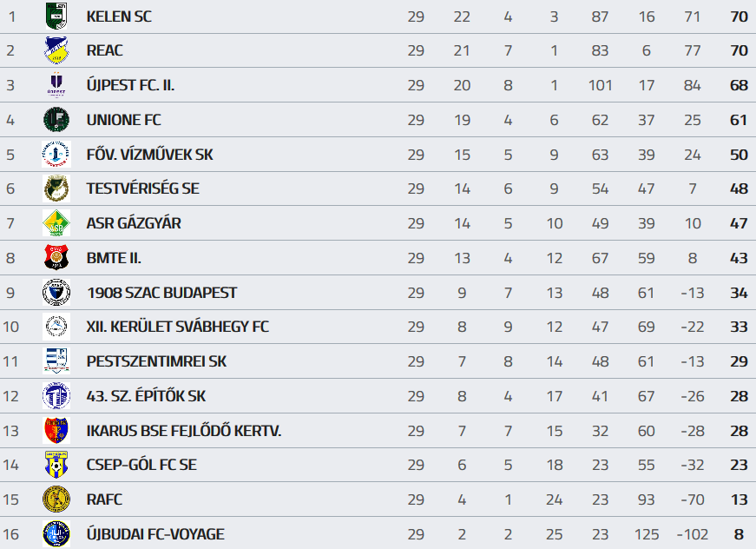The height and width of the screenshot is (549, 756).
Task: Click the 1908 SZAC Budapest logo
Action: [56, 293]
